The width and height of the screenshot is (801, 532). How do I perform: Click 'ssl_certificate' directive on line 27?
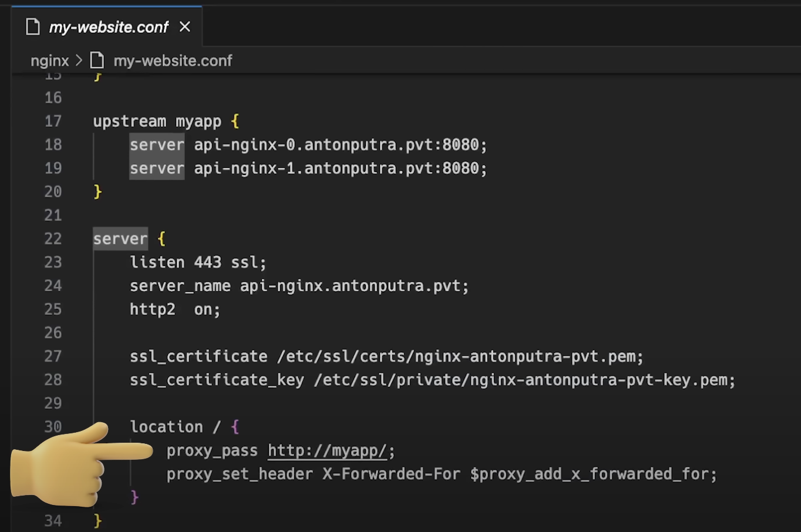click(x=198, y=356)
